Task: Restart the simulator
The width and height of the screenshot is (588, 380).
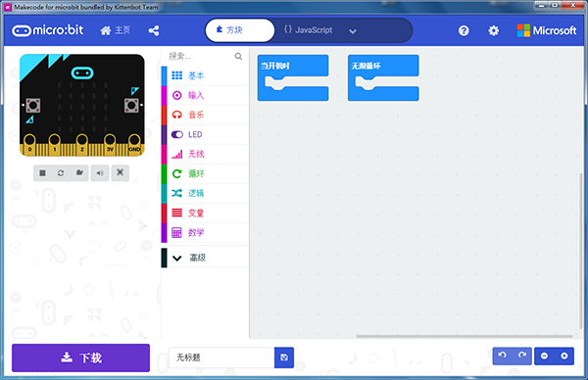Action: 61,172
